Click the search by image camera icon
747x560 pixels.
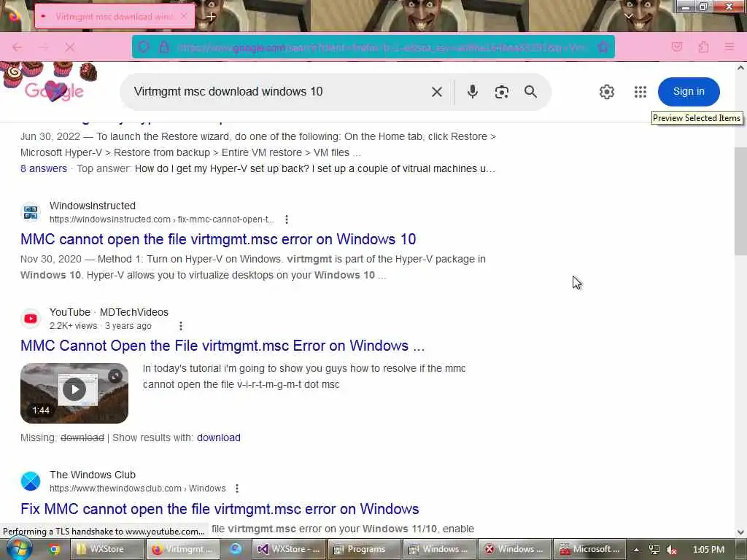click(x=501, y=92)
